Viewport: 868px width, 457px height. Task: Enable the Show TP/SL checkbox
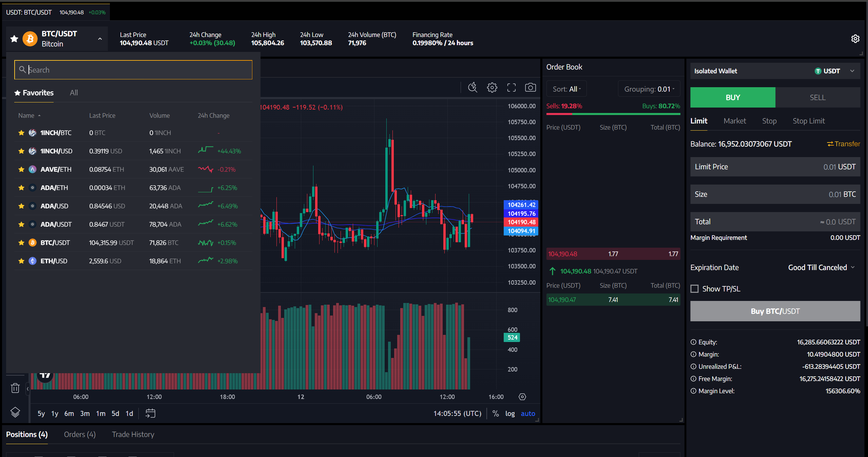point(695,289)
